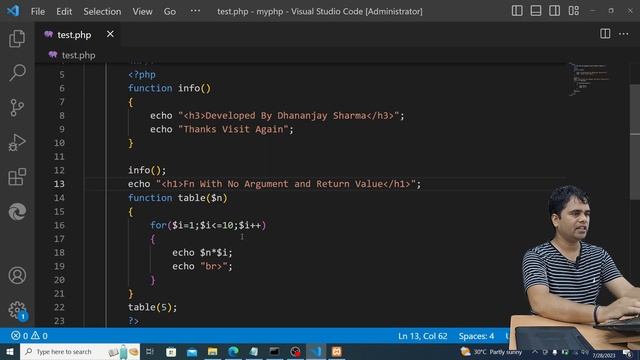Change indentation via Spaces: 4

(476, 336)
